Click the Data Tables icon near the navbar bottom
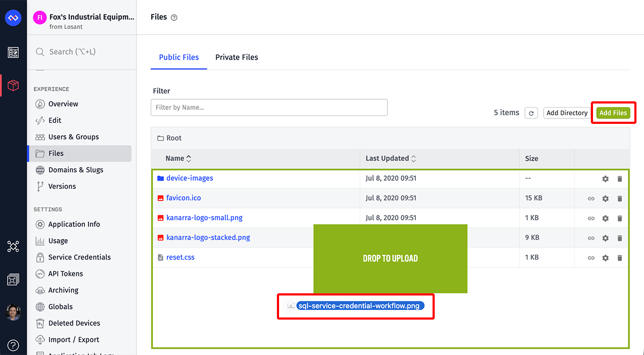The height and width of the screenshot is (355, 644). (13, 279)
